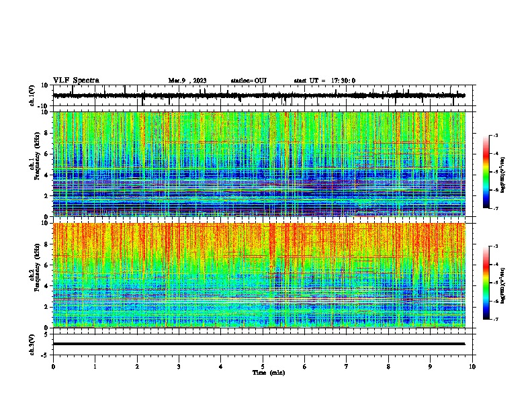Click the ch.1 colorbar log(PSD) unit label
Screen dimensions: 532x411
(503, 175)
